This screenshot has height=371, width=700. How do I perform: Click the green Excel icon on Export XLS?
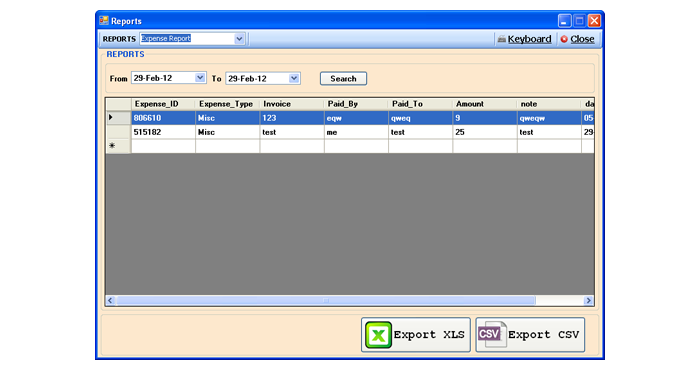click(378, 335)
